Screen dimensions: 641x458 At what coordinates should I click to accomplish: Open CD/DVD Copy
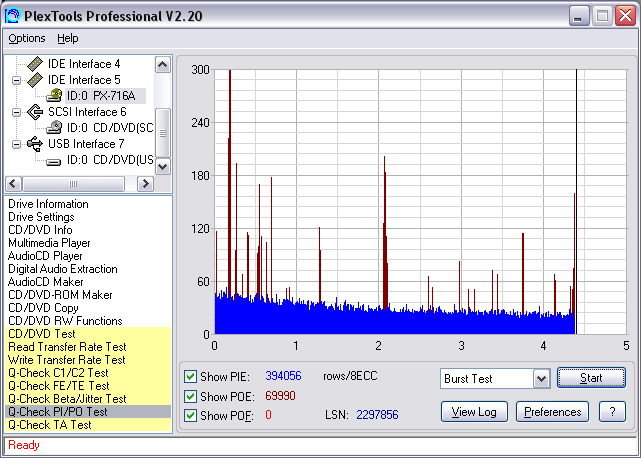click(x=43, y=308)
